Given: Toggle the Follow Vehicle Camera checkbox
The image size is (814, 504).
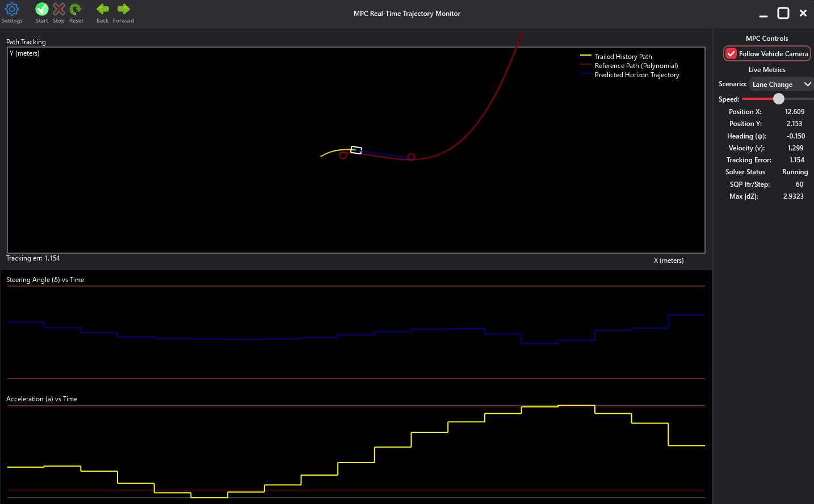Looking at the screenshot, I should [x=731, y=53].
